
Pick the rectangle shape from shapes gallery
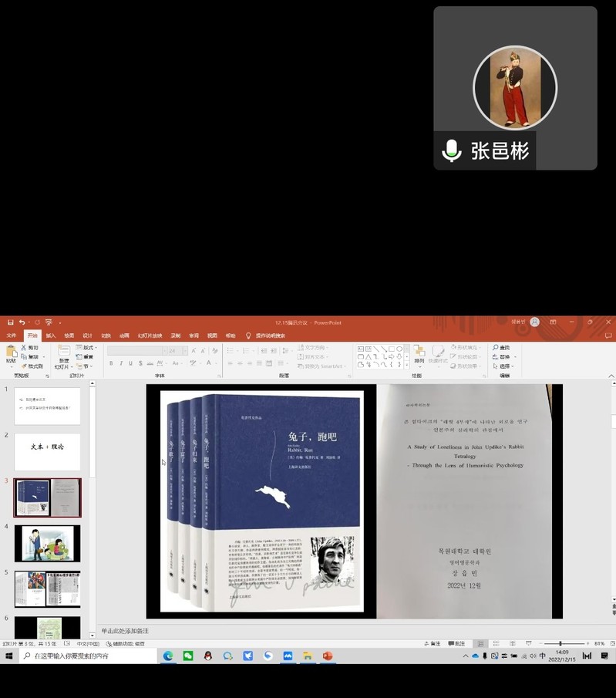[x=391, y=349]
